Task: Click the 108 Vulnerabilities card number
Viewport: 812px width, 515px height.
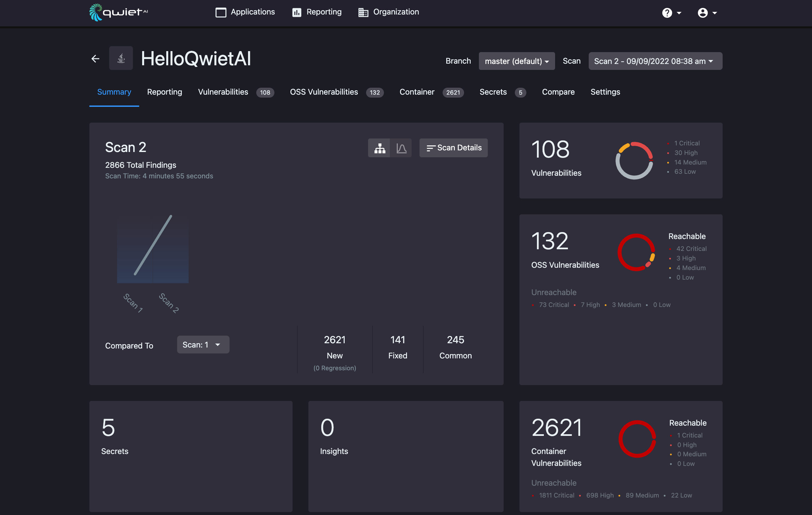Action: [x=550, y=149]
